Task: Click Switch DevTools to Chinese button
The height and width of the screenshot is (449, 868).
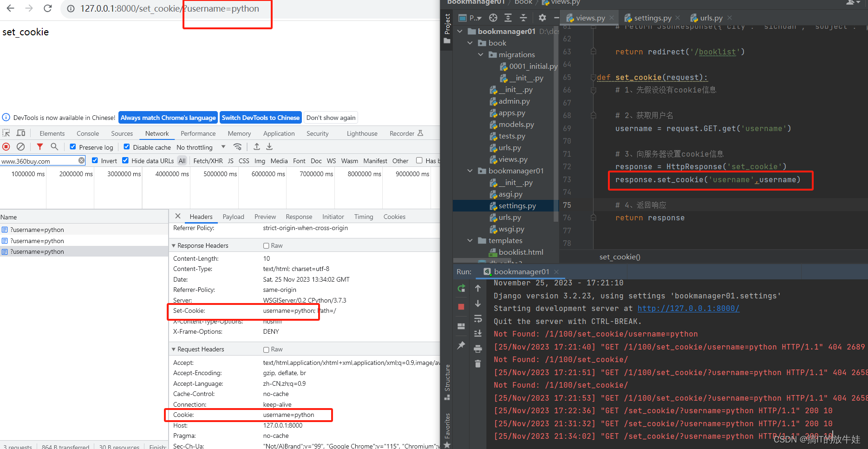Action: click(261, 118)
